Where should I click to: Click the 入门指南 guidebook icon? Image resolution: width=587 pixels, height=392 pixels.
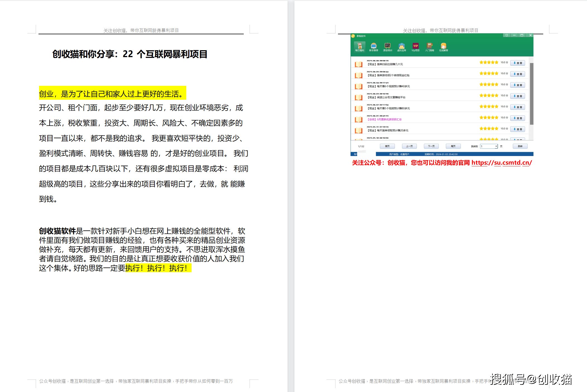pyautogui.click(x=429, y=46)
